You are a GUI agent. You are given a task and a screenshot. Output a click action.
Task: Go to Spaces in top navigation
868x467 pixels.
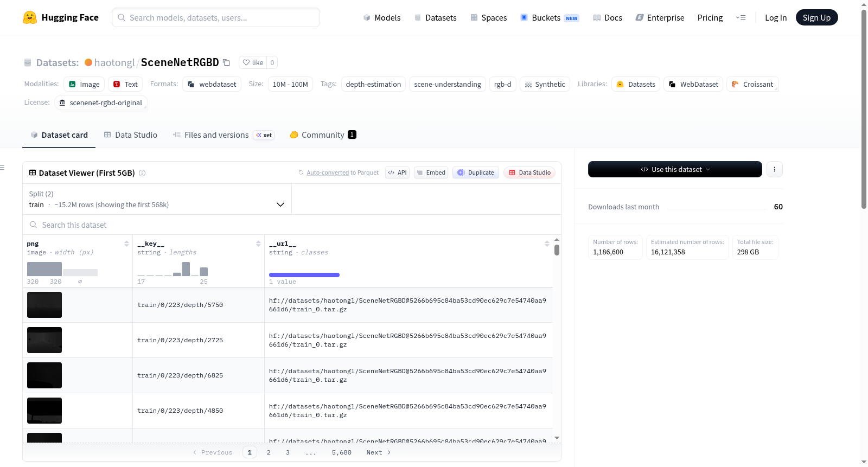488,17
